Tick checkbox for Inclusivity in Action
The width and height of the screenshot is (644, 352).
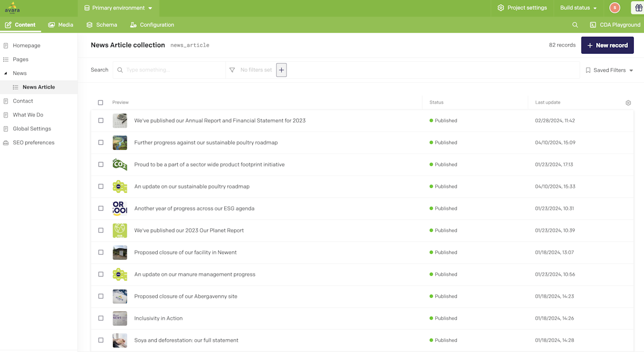100,318
